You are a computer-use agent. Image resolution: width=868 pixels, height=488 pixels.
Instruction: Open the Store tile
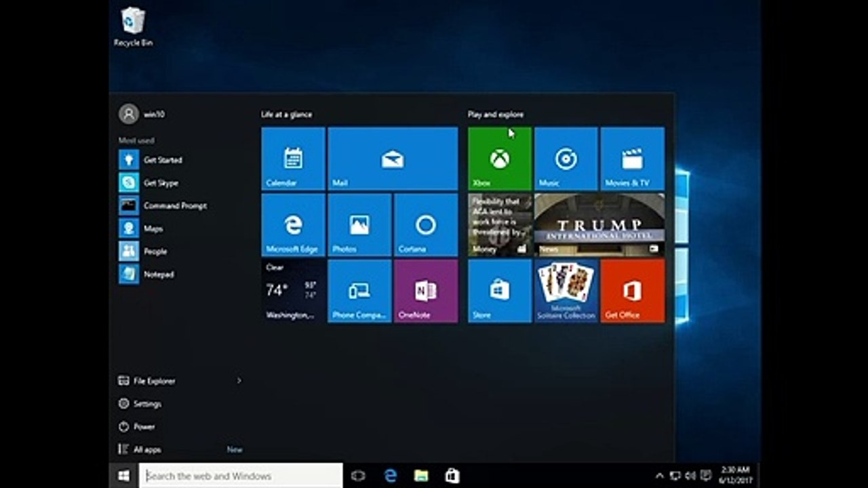pyautogui.click(x=500, y=291)
